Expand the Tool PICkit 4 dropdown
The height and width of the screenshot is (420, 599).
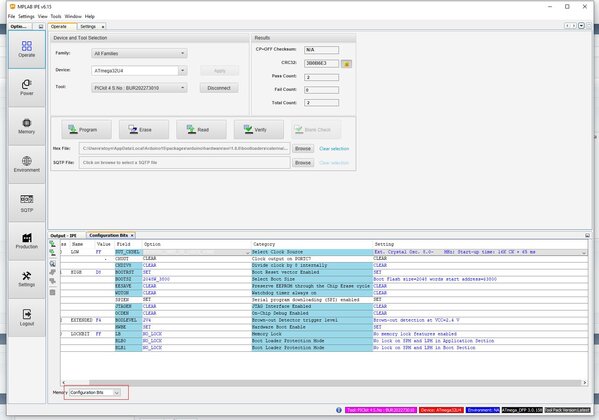coord(139,88)
